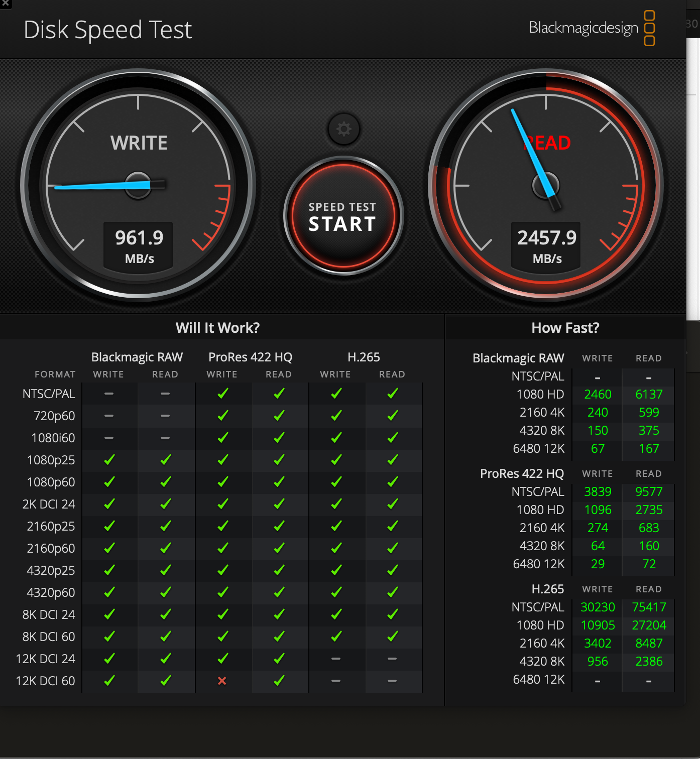Click H.265 read dash for 12K DCI 24
The width and height of the screenshot is (700, 759).
point(393,659)
